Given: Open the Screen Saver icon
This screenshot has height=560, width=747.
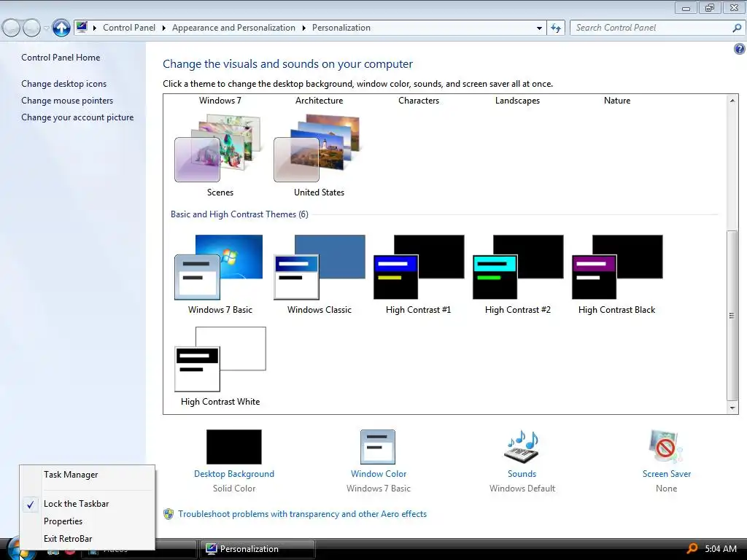Looking at the screenshot, I should [x=666, y=447].
